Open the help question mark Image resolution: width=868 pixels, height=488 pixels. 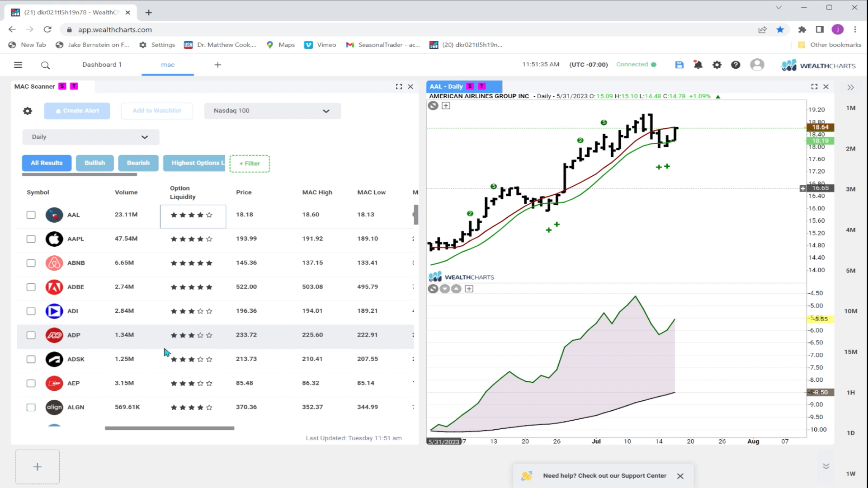point(736,65)
